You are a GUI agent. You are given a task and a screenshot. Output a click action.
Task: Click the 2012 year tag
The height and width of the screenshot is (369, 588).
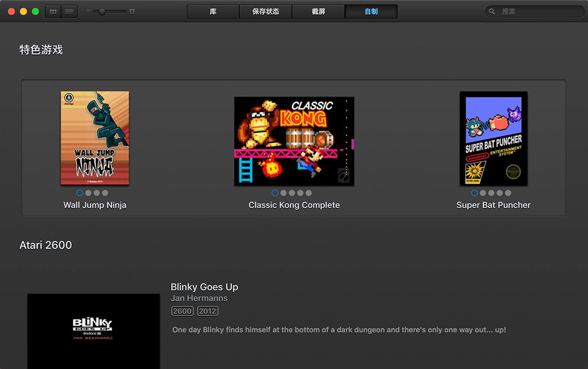coord(208,311)
